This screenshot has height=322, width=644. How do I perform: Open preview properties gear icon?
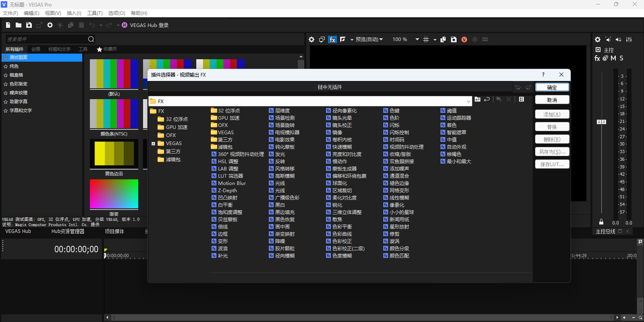(x=312, y=39)
